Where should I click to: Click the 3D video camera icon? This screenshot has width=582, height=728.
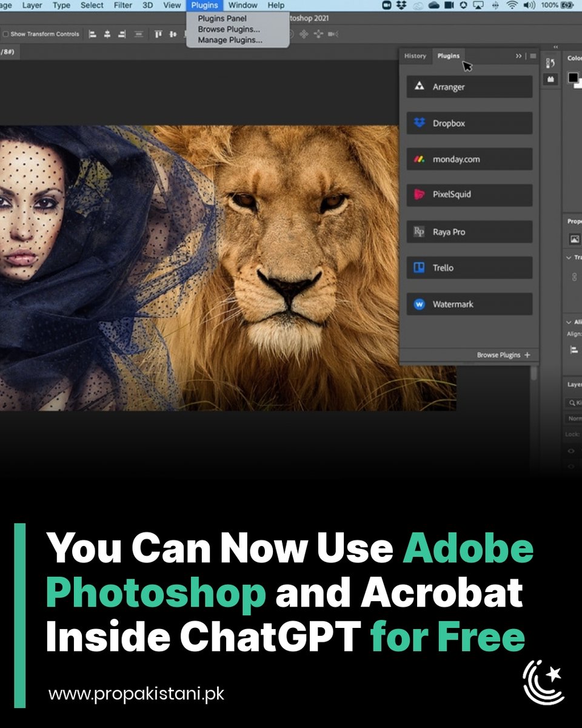333,34
